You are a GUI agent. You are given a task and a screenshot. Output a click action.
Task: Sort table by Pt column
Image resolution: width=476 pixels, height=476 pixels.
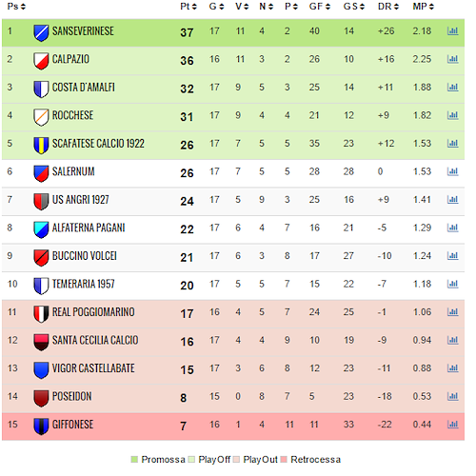pos(188,7)
